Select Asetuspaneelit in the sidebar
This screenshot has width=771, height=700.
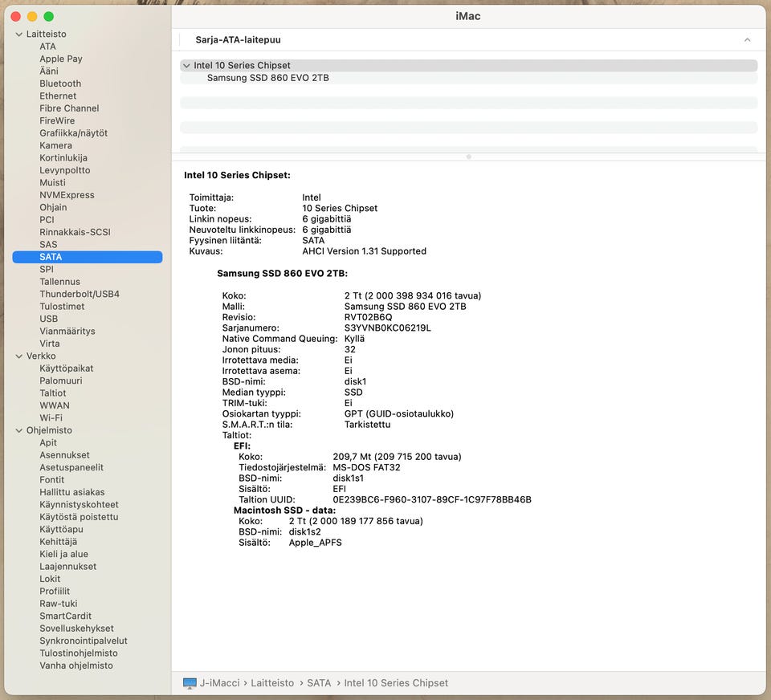(x=71, y=467)
